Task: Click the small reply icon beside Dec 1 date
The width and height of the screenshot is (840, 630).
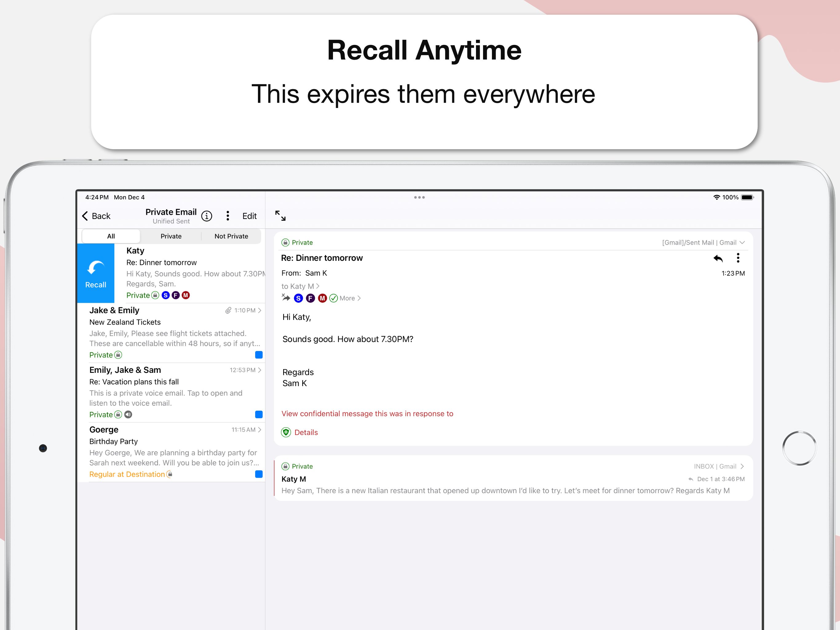Action: pyautogui.click(x=691, y=479)
